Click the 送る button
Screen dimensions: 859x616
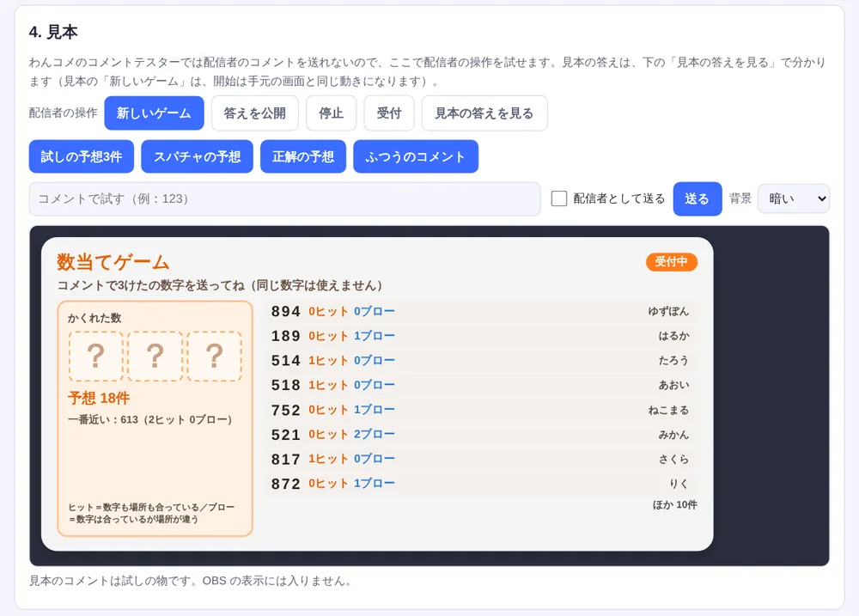point(697,198)
